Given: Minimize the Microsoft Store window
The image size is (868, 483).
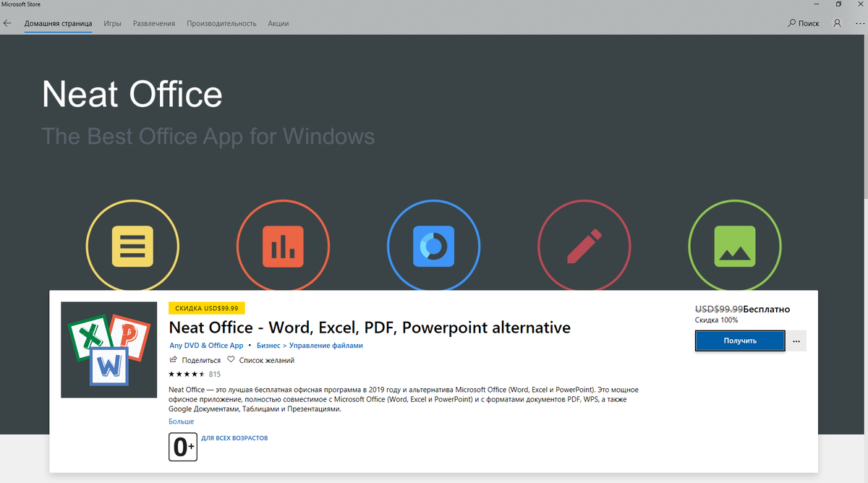Looking at the screenshot, I should tap(817, 4).
